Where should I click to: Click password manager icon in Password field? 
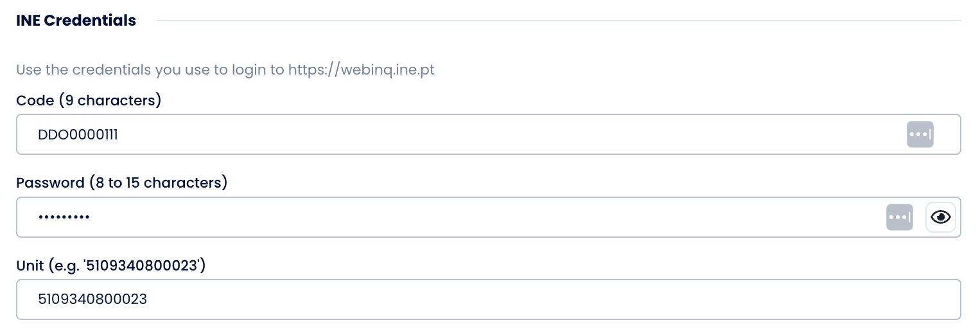899,217
